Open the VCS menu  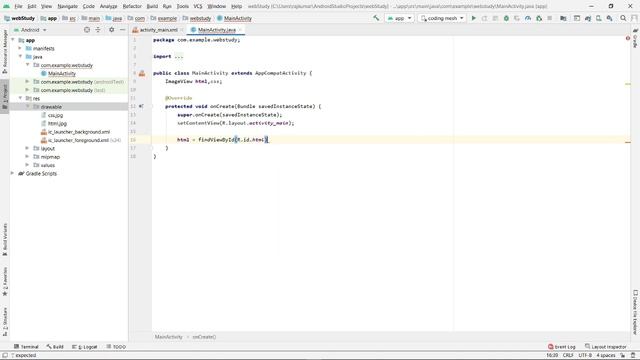point(198,7)
